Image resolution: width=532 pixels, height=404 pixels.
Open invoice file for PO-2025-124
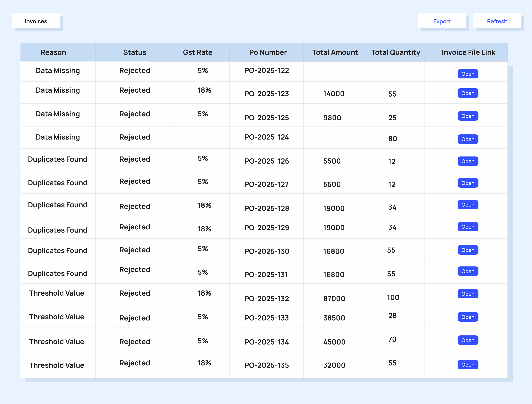(468, 139)
